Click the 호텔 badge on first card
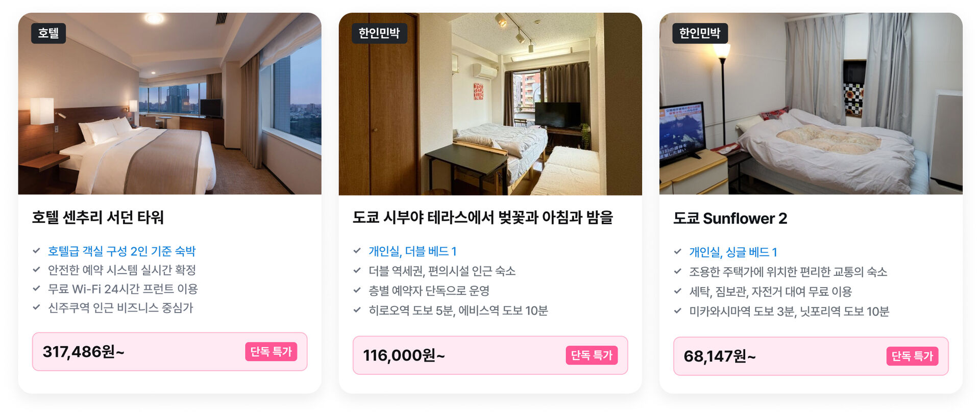Screen dimensions: 980x416 pos(48,33)
